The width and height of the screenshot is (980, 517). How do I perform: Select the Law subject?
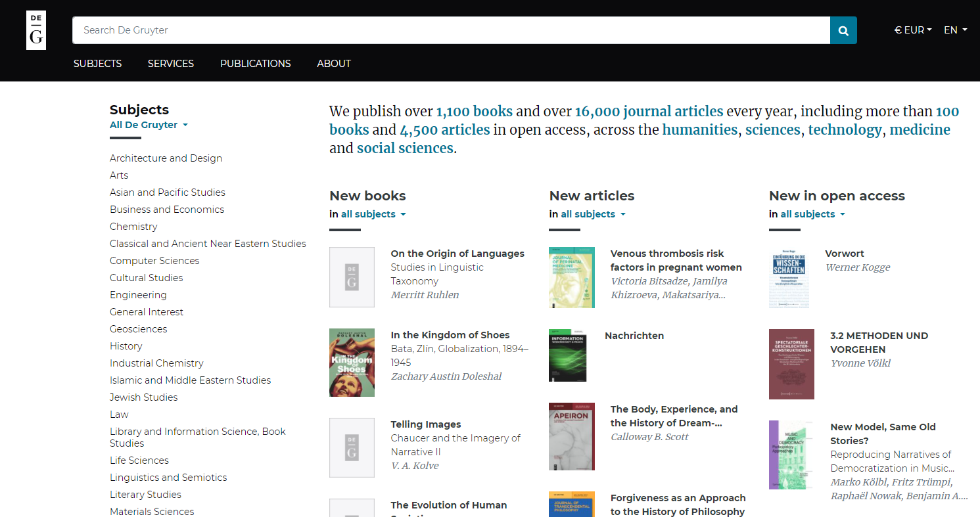pos(119,415)
